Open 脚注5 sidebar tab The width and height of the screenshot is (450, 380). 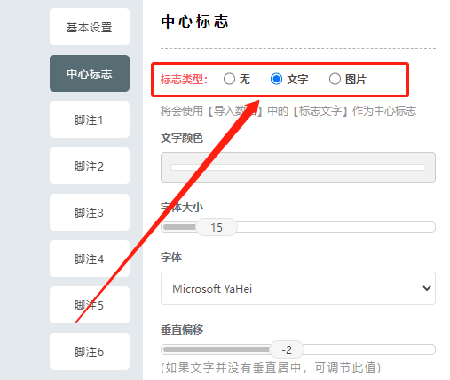[90, 305]
